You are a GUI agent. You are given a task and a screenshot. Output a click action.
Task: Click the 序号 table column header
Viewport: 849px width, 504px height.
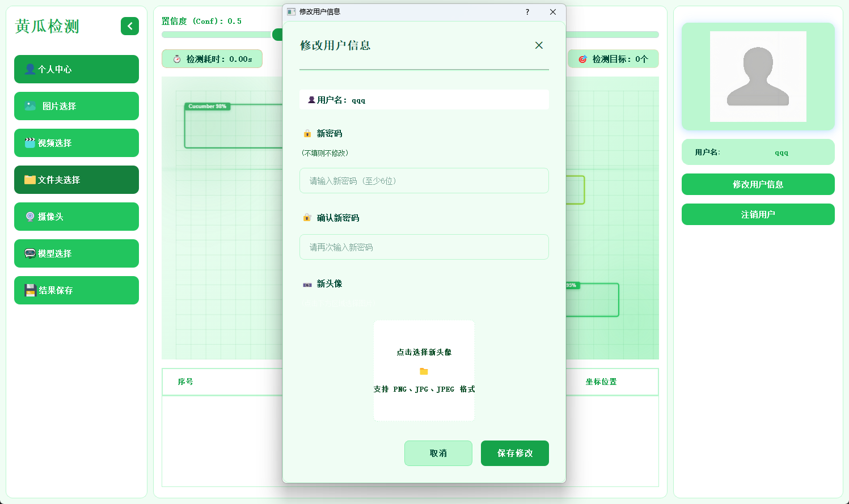tap(185, 382)
